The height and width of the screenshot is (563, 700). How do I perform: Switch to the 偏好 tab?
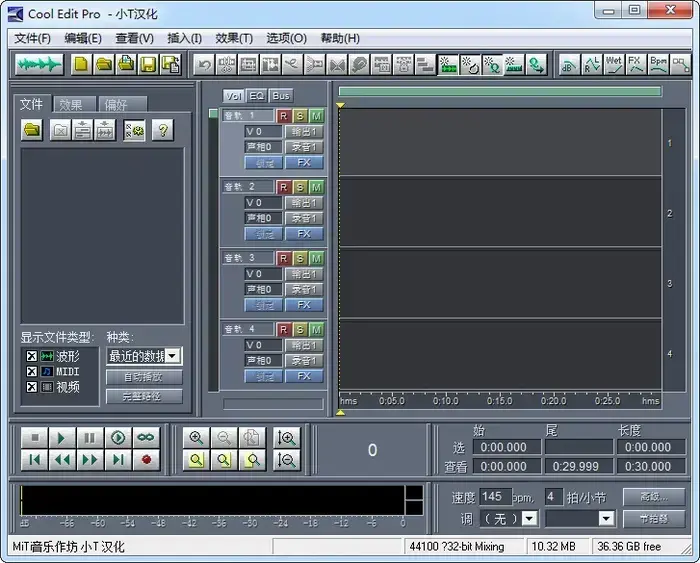(122, 104)
